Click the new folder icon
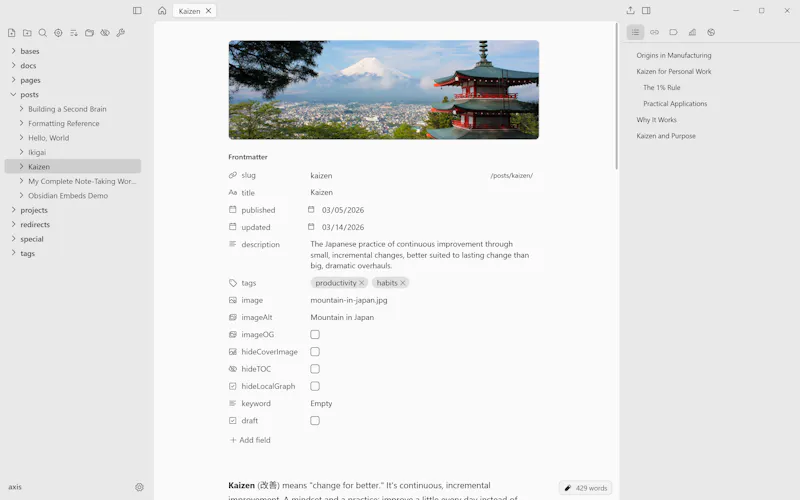This screenshot has height=500, width=800. pos(27,33)
